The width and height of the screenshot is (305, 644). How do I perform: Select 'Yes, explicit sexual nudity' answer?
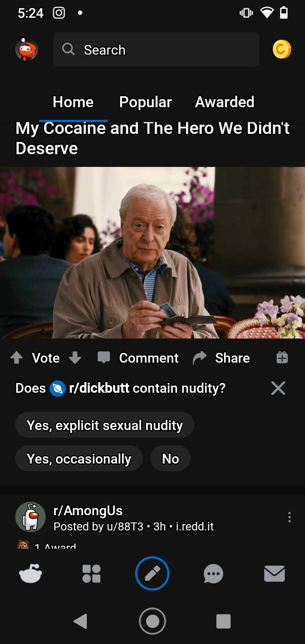[105, 425]
